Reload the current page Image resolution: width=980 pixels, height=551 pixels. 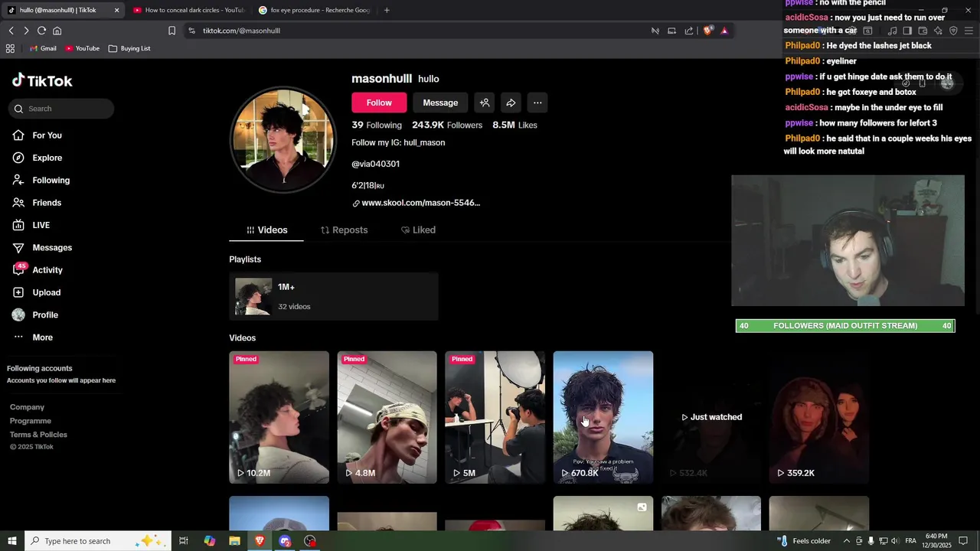(x=41, y=31)
